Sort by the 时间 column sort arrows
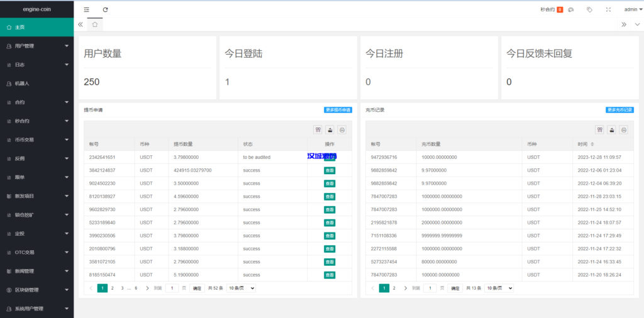The height and width of the screenshot is (318, 644). (592, 145)
